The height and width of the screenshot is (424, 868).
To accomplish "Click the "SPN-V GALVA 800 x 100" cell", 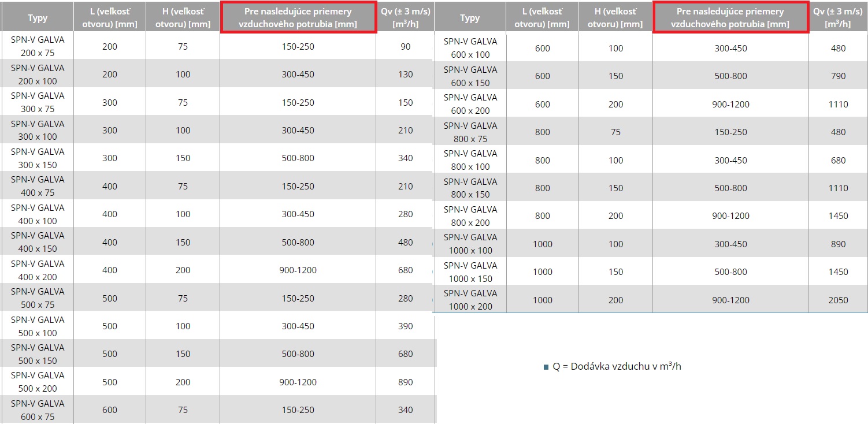I will tap(470, 160).
